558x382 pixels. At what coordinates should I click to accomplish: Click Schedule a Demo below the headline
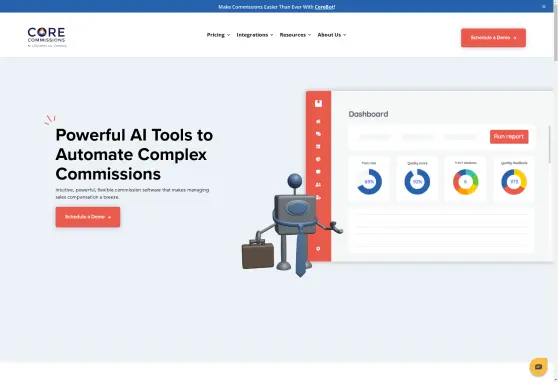pos(88,217)
